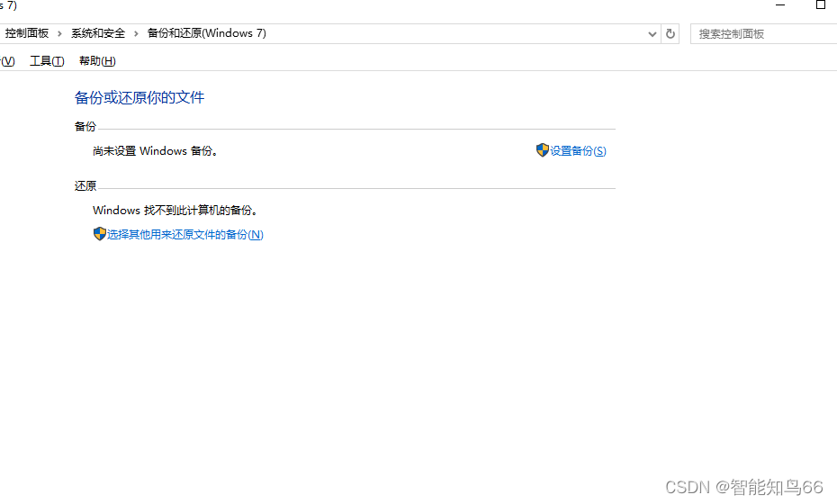
Task: Maximize the control panel window
Action: [821, 5]
